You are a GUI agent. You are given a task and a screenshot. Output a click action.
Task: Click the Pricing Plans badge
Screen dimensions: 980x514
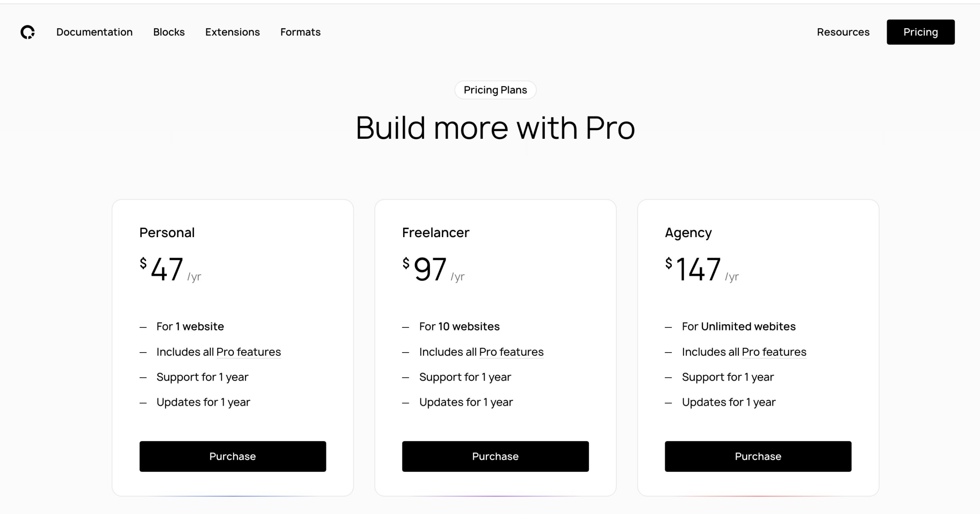click(x=495, y=90)
